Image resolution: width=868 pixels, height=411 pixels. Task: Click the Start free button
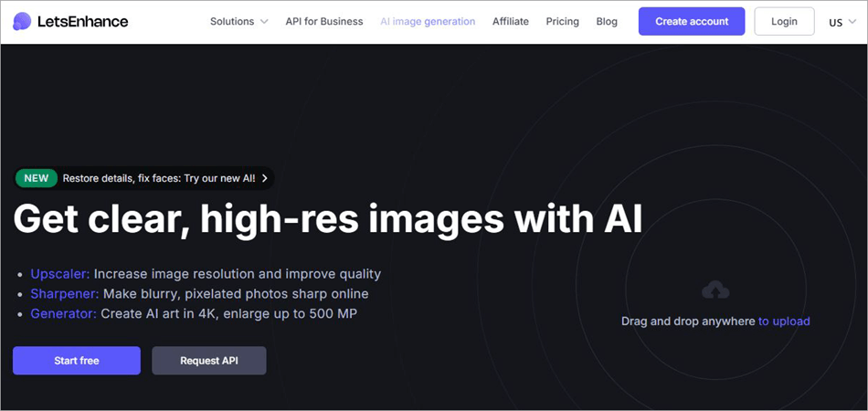77,361
